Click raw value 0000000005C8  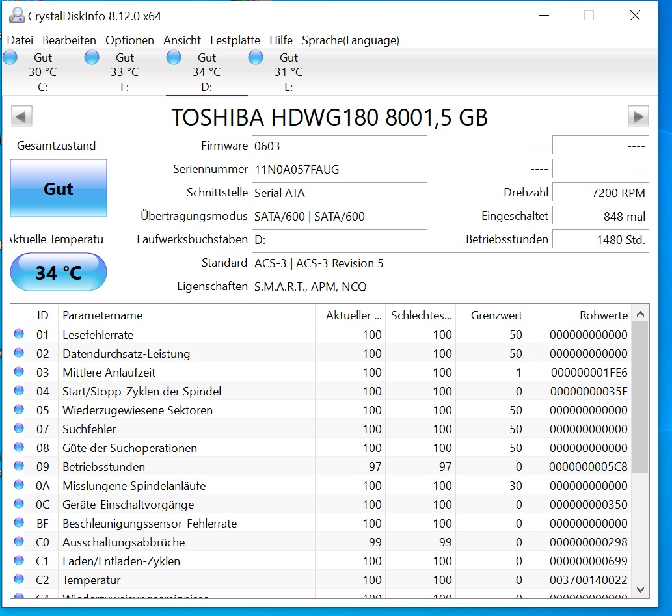point(589,467)
